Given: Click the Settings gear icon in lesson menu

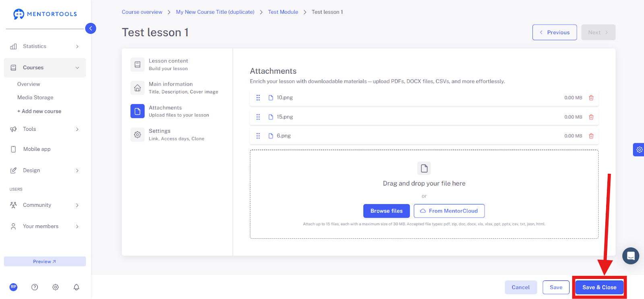Looking at the screenshot, I should click(137, 135).
